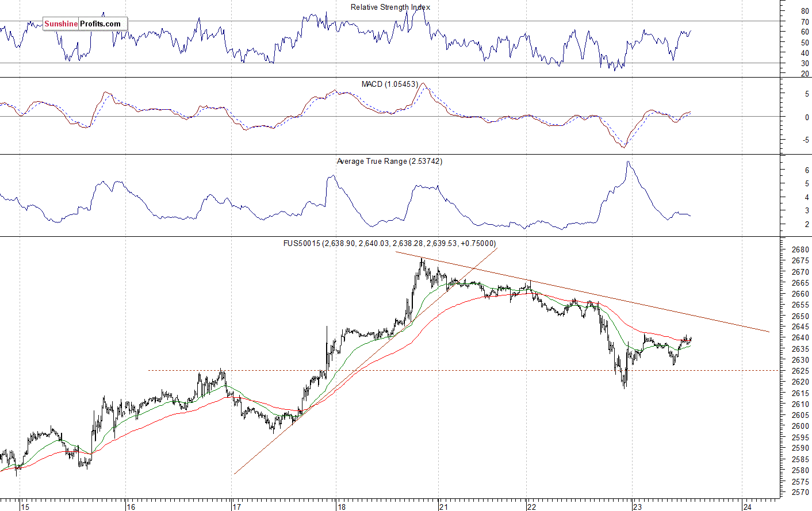Select date label 18 on time axis
The width and height of the screenshot is (812, 511).
click(x=342, y=507)
